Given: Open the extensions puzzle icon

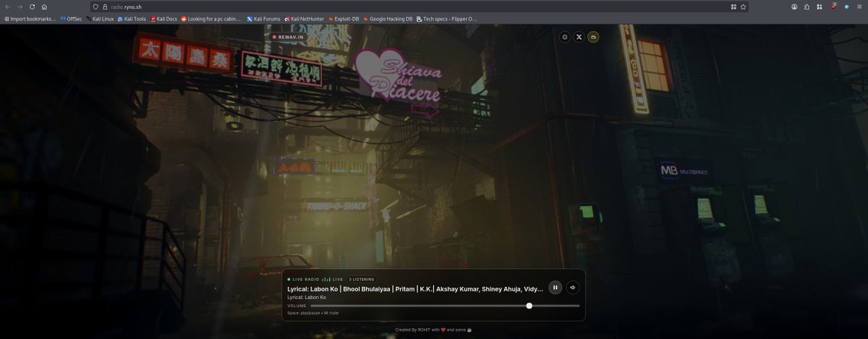Looking at the screenshot, I should pos(807,7).
